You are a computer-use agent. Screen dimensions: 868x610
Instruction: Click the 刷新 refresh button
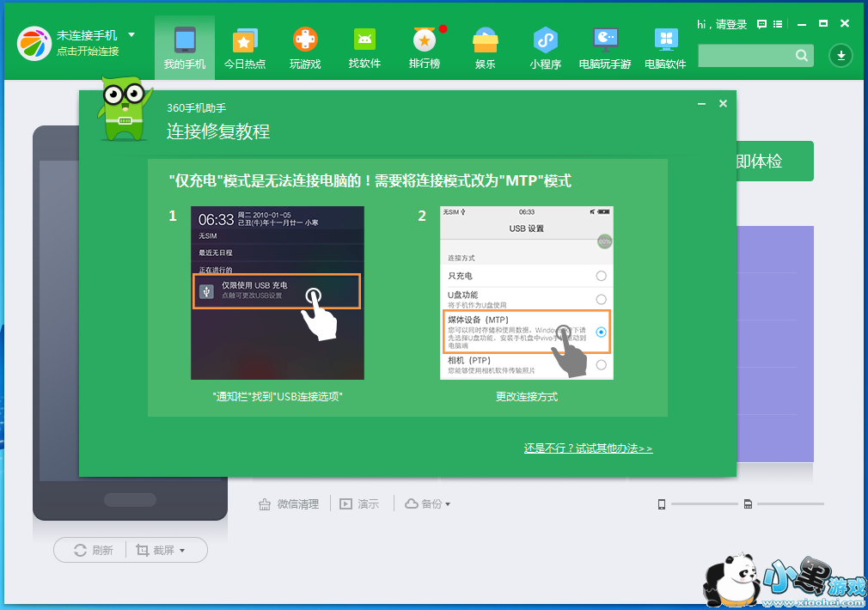(93, 550)
